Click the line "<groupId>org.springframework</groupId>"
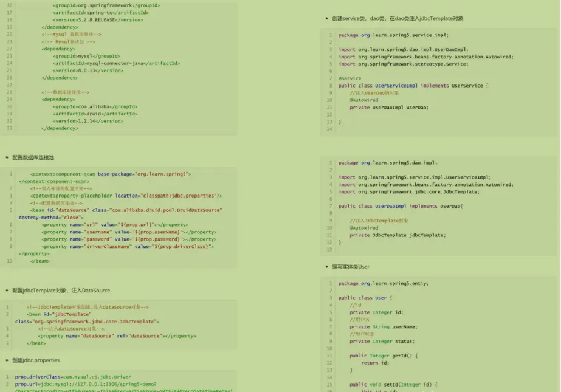 click(106, 5)
